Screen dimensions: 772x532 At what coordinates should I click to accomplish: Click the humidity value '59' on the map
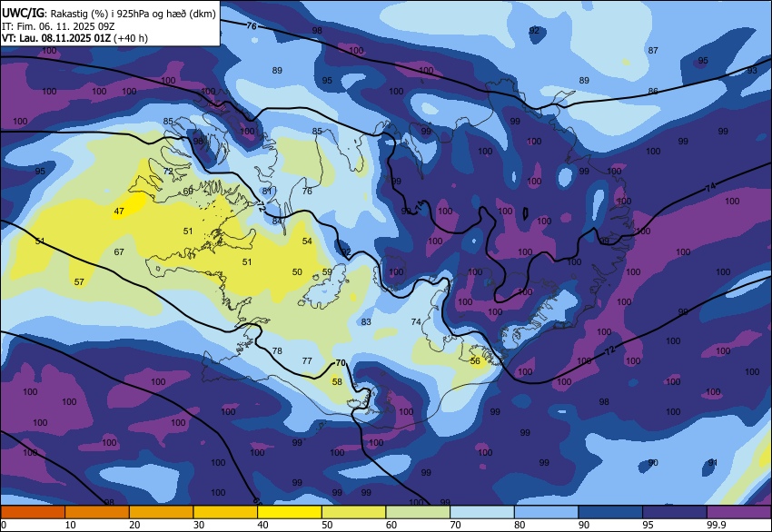coord(327,271)
